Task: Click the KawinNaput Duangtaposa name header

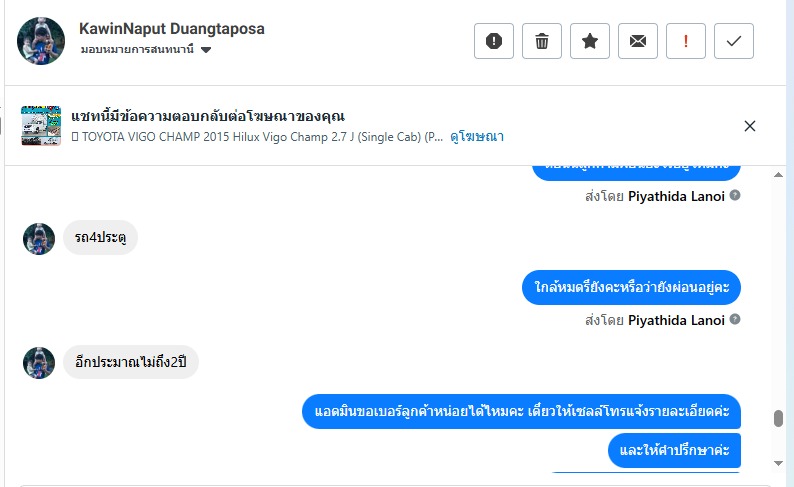Action: 171,29
